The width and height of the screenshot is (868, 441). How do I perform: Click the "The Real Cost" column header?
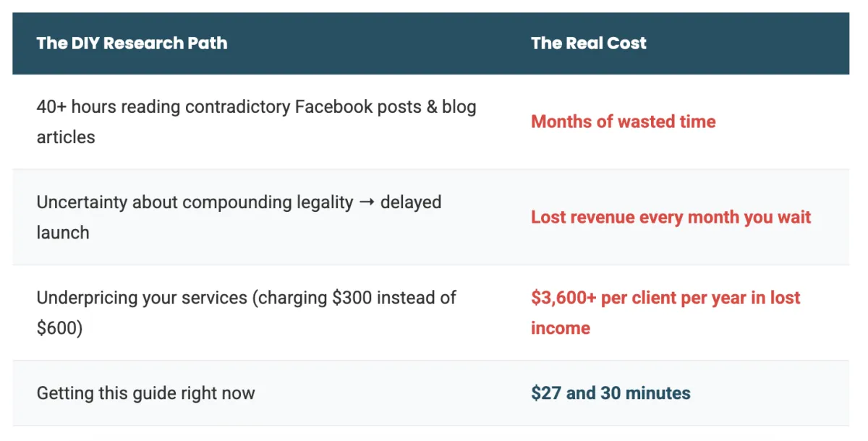click(588, 43)
